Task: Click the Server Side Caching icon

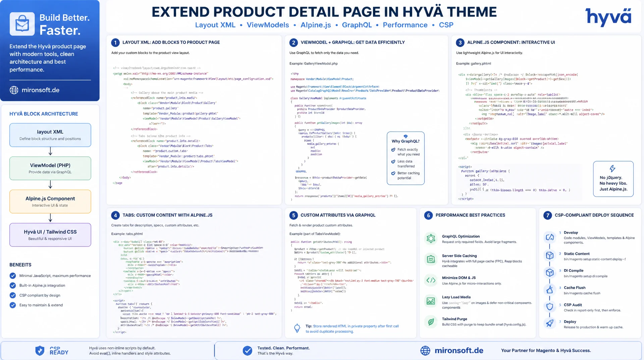Action: click(431, 259)
